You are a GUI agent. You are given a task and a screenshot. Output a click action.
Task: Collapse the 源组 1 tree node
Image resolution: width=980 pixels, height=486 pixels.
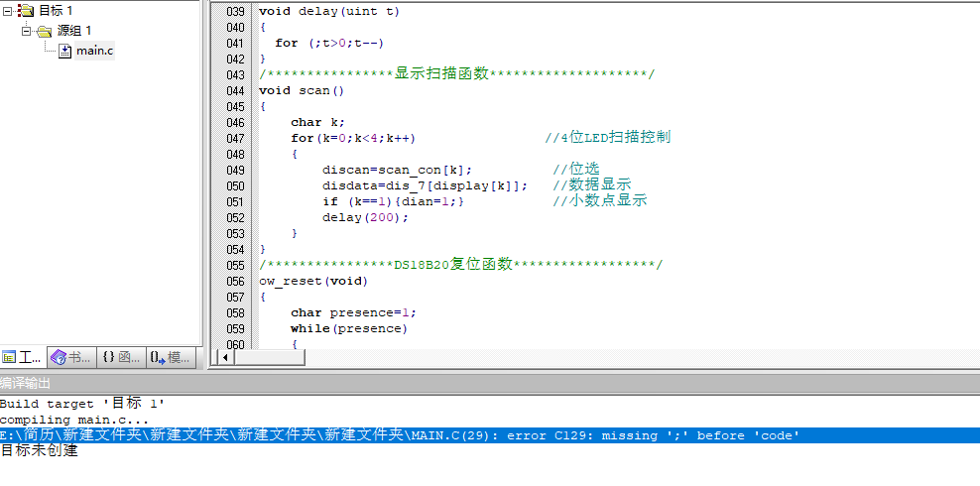[x=27, y=31]
